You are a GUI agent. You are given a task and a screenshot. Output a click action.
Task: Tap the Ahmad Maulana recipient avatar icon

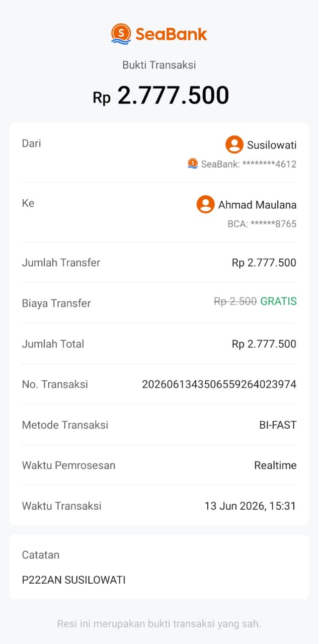click(205, 205)
